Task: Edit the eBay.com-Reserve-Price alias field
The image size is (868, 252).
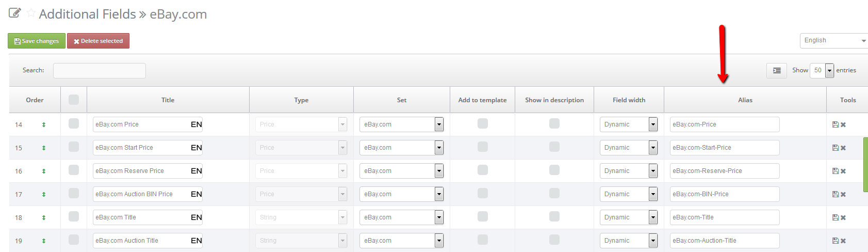Action: 725,171
